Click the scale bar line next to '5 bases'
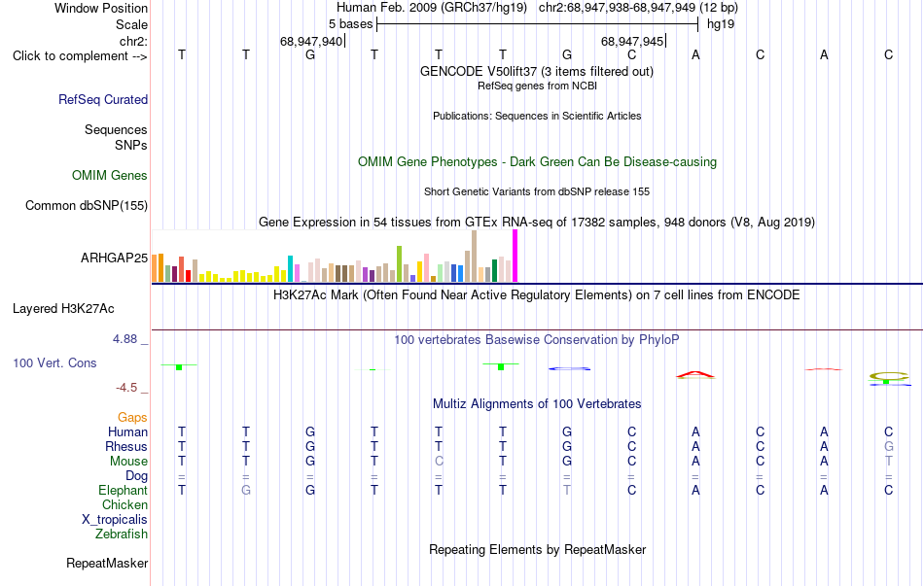The height and width of the screenshot is (586, 924). point(538,24)
